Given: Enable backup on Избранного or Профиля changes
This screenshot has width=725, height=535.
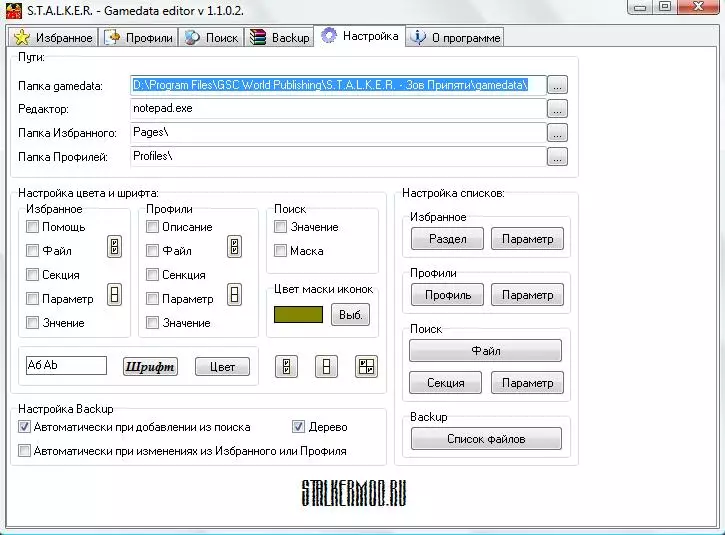Looking at the screenshot, I should point(24,451).
